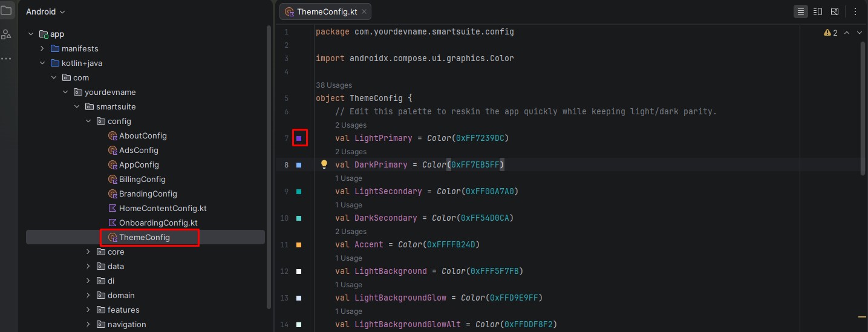Click the package declaration line text
The height and width of the screenshot is (332, 868).
pyautogui.click(x=414, y=31)
